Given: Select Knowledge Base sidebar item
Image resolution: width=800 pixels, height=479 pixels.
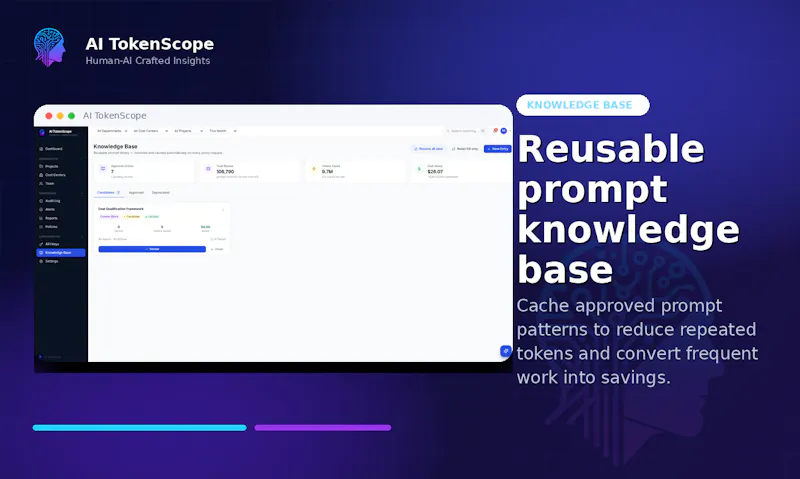Looking at the screenshot, I should pyautogui.click(x=61, y=253).
